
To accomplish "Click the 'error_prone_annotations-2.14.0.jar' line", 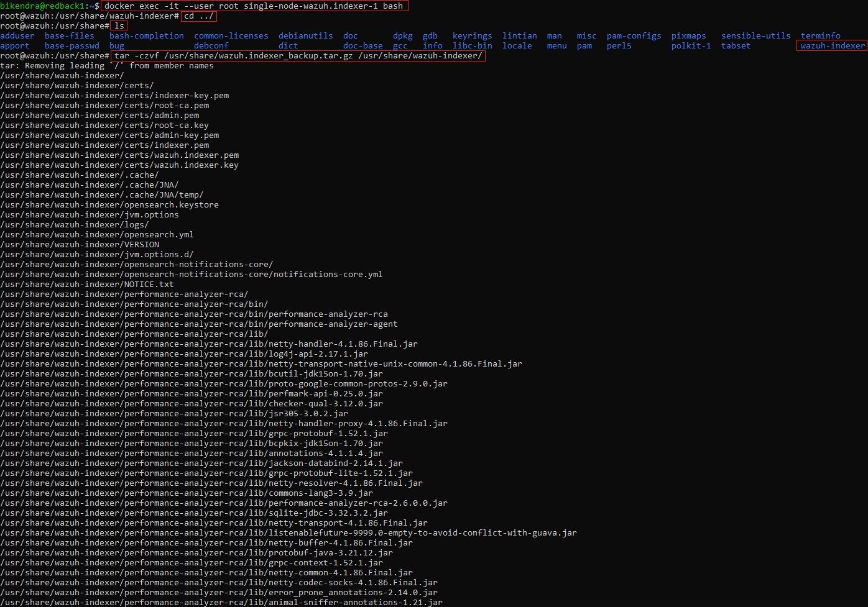I will [219, 592].
